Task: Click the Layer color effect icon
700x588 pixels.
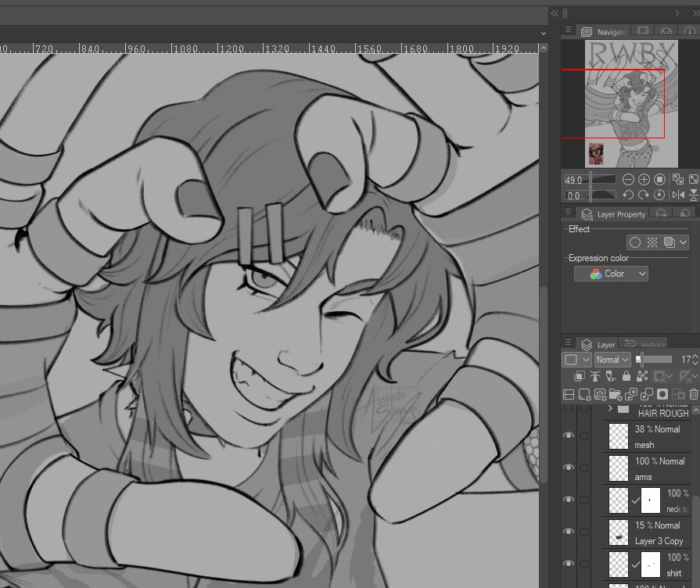Action: tap(669, 242)
